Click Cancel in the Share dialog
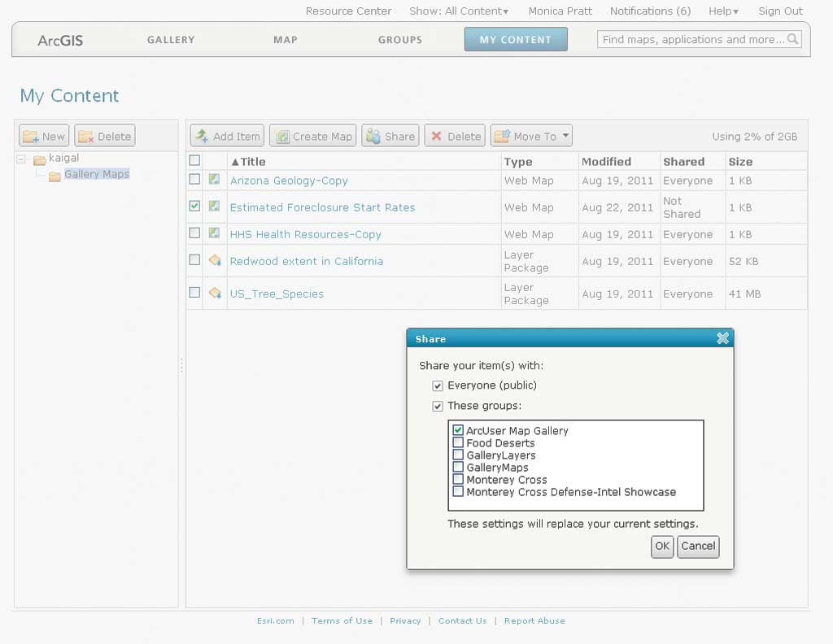This screenshot has height=644, width=833. (x=698, y=546)
